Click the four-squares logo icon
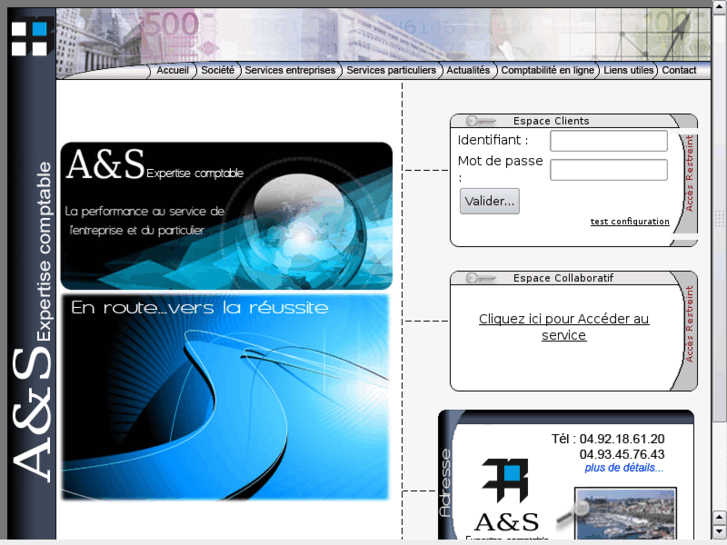 pyautogui.click(x=29, y=39)
